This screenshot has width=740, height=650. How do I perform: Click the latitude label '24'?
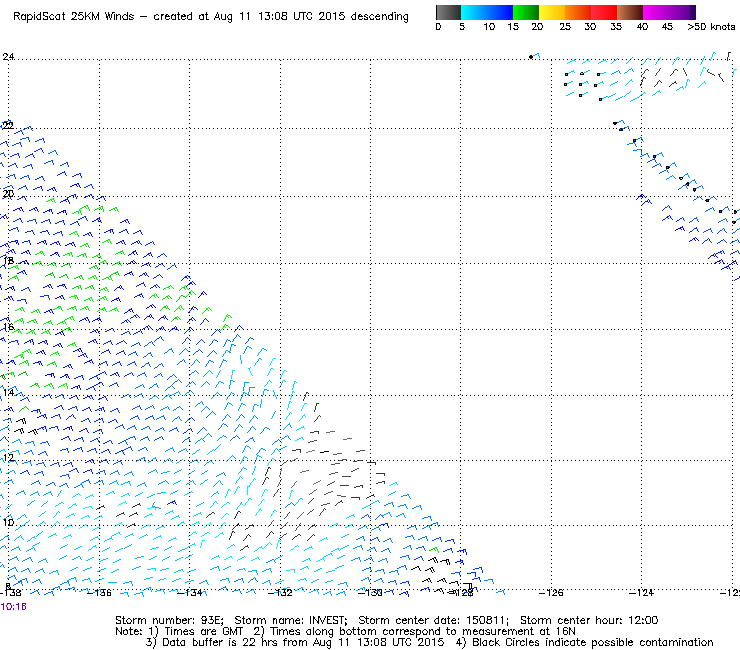[x=8, y=57]
